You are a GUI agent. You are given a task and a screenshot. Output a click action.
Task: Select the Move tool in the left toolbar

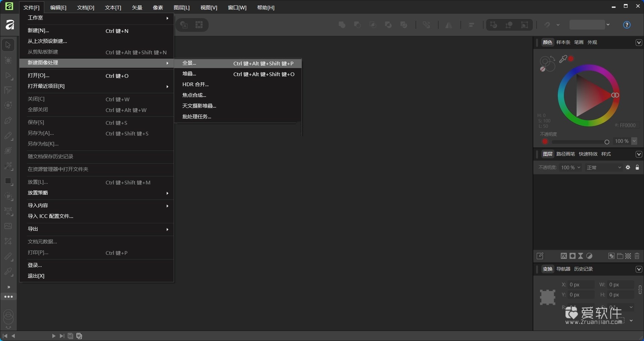coord(8,44)
